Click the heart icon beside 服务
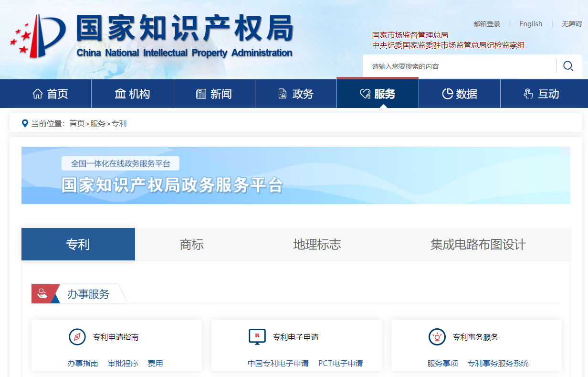Viewport: 588px width, 377px height. (x=365, y=94)
